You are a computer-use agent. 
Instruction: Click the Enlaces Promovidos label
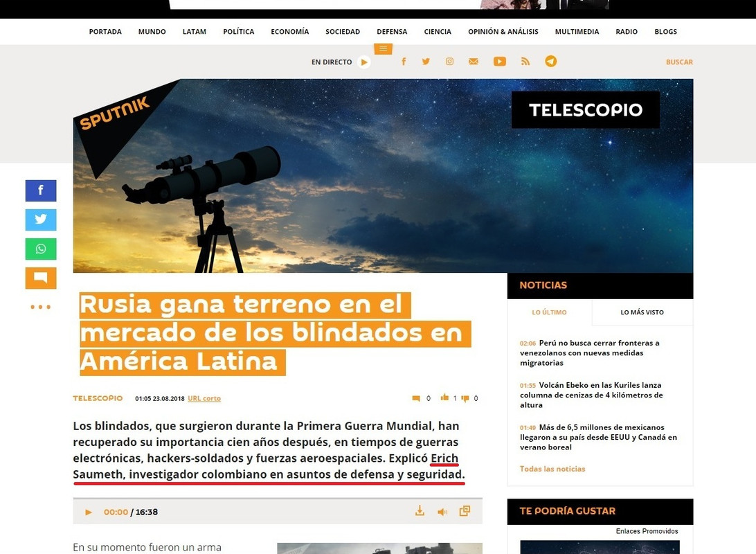click(647, 531)
